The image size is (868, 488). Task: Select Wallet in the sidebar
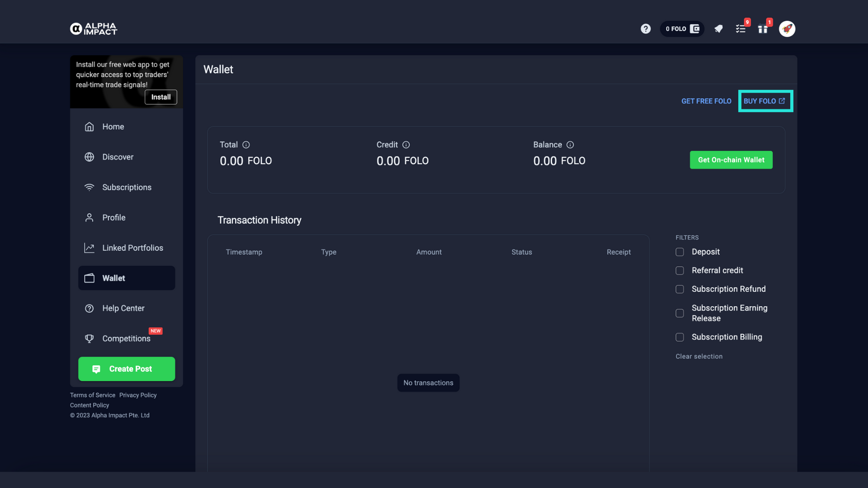pos(127,278)
